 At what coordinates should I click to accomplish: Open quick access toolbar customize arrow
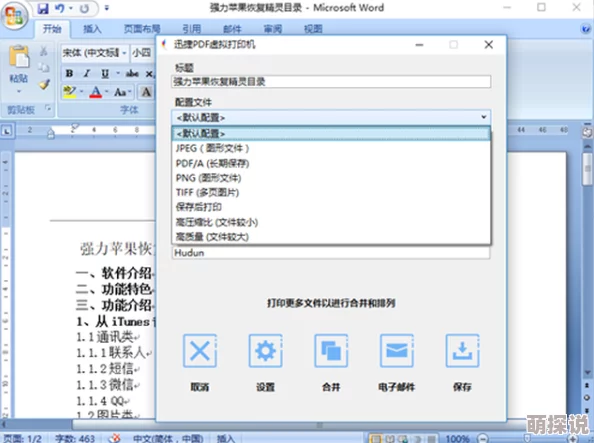point(107,8)
